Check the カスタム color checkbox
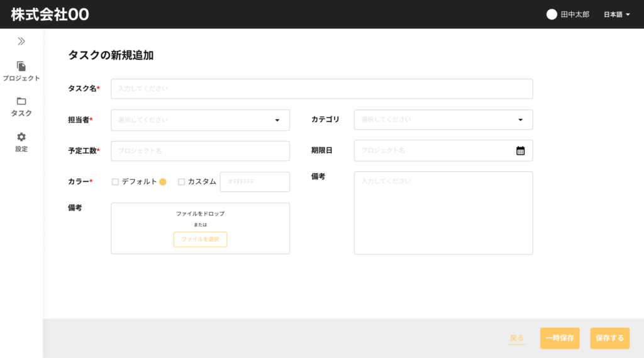This screenshot has height=358, width=644. click(x=182, y=182)
